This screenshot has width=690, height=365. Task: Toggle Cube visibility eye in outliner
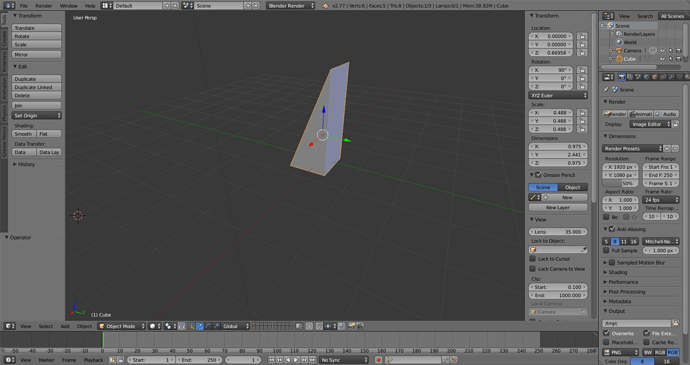662,59
